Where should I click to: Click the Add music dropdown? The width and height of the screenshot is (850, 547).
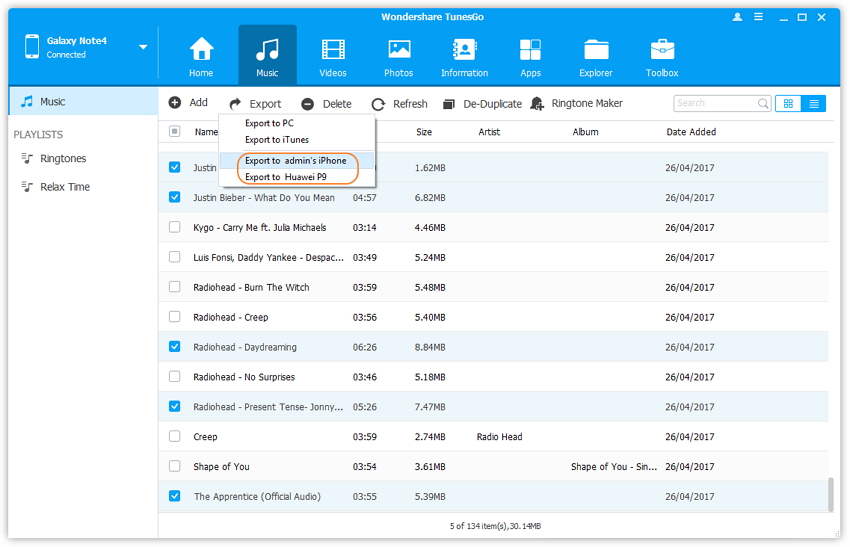[x=188, y=103]
